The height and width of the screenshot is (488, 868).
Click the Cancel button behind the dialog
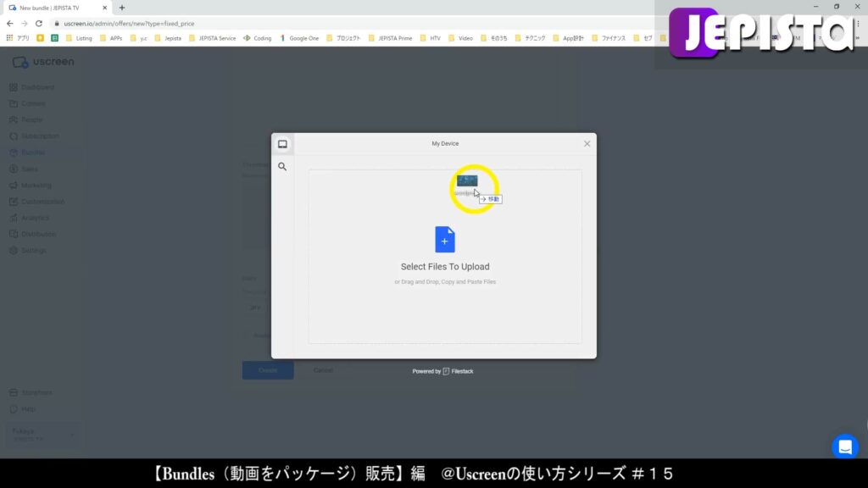[x=323, y=370]
